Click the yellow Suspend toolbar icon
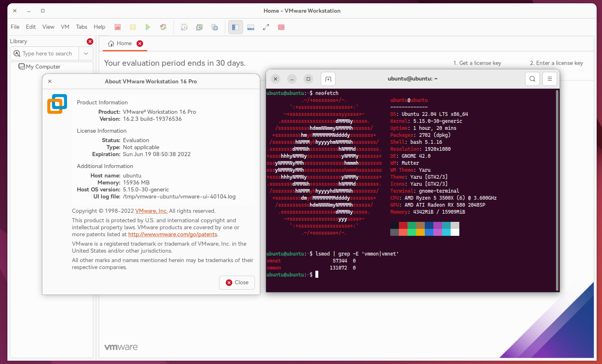The height and width of the screenshot is (364, 602). click(x=133, y=27)
